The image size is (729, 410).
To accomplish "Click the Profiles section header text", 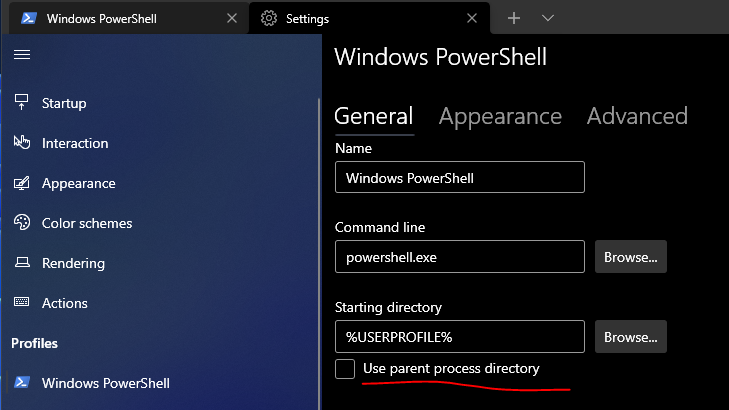I will point(34,343).
